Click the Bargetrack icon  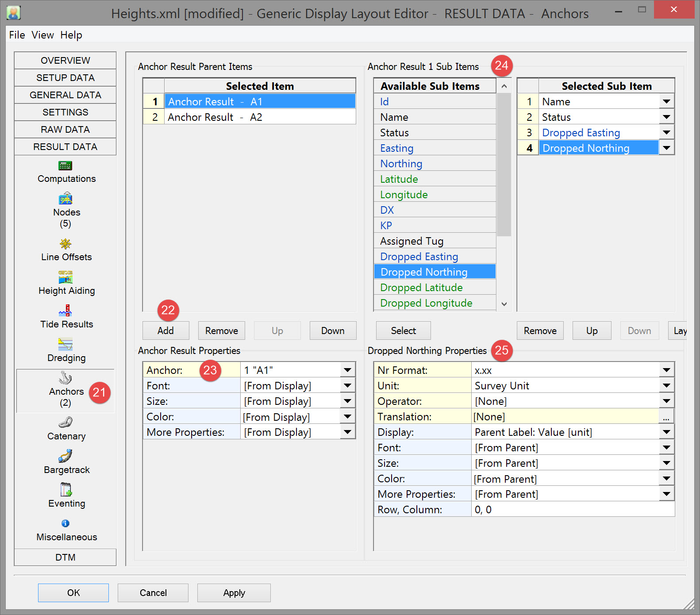point(65,456)
